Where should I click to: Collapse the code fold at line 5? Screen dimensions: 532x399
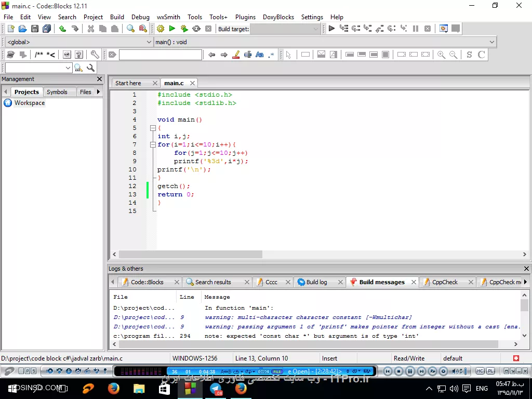[153, 128]
